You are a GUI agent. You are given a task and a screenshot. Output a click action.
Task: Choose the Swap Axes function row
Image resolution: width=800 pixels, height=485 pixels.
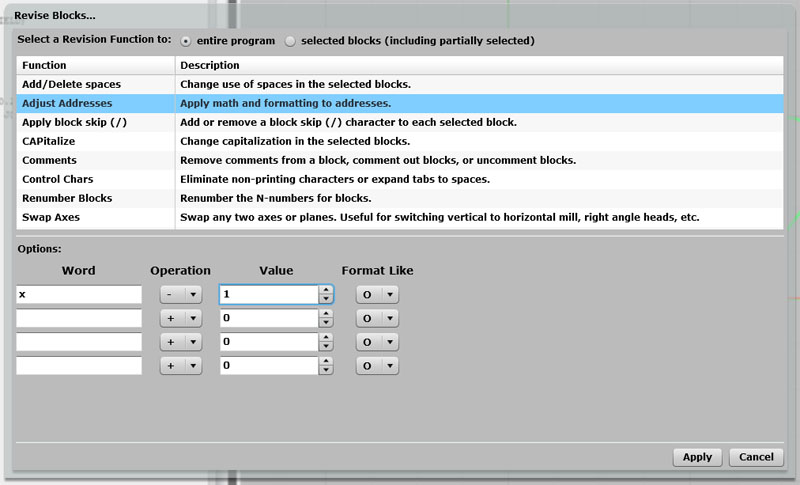click(400, 217)
